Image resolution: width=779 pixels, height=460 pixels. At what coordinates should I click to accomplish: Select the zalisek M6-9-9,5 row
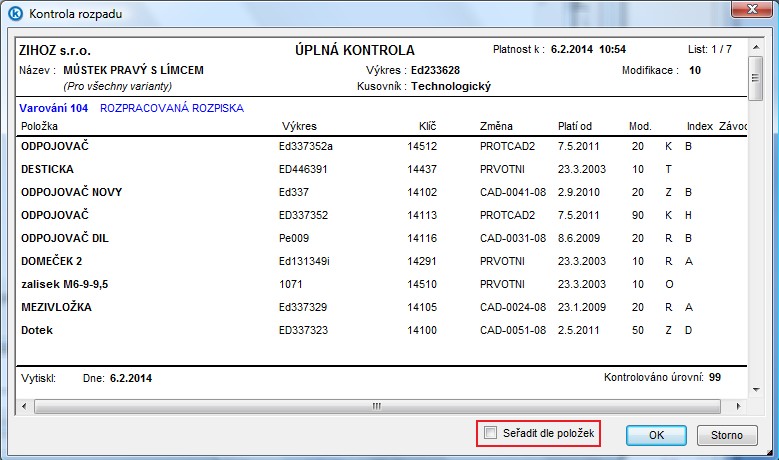tap(382, 285)
